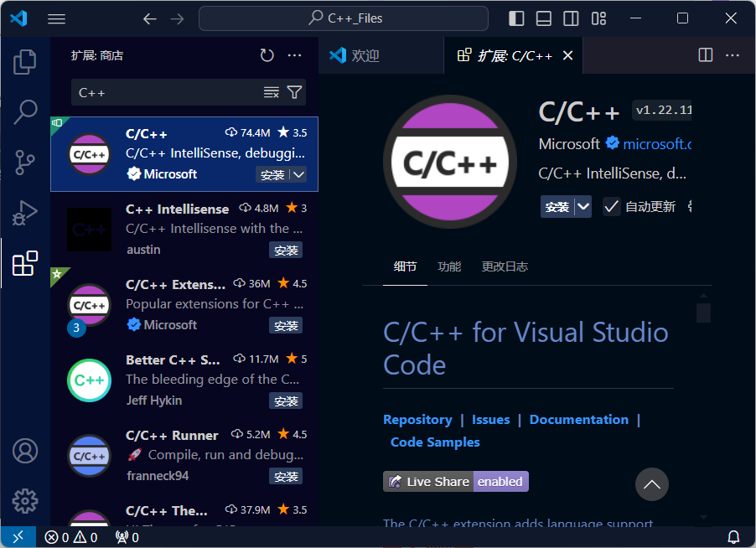Open the extension filter funnel
The image size is (756, 548).
click(294, 92)
